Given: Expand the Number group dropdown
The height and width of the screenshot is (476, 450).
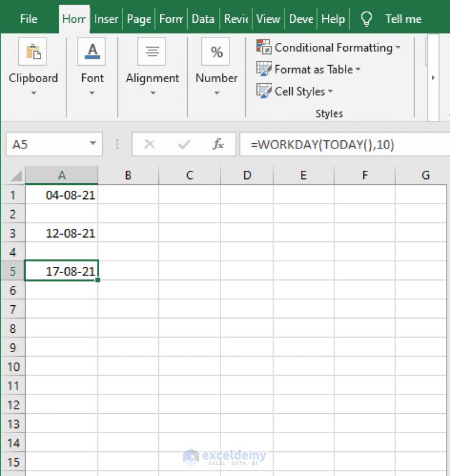Looking at the screenshot, I should (x=216, y=93).
